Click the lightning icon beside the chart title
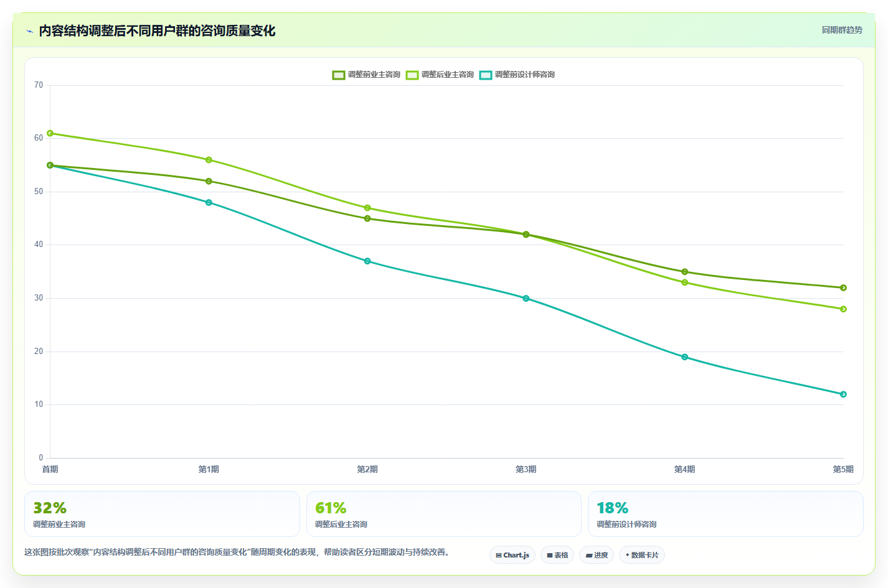The image size is (888, 588). [x=29, y=31]
